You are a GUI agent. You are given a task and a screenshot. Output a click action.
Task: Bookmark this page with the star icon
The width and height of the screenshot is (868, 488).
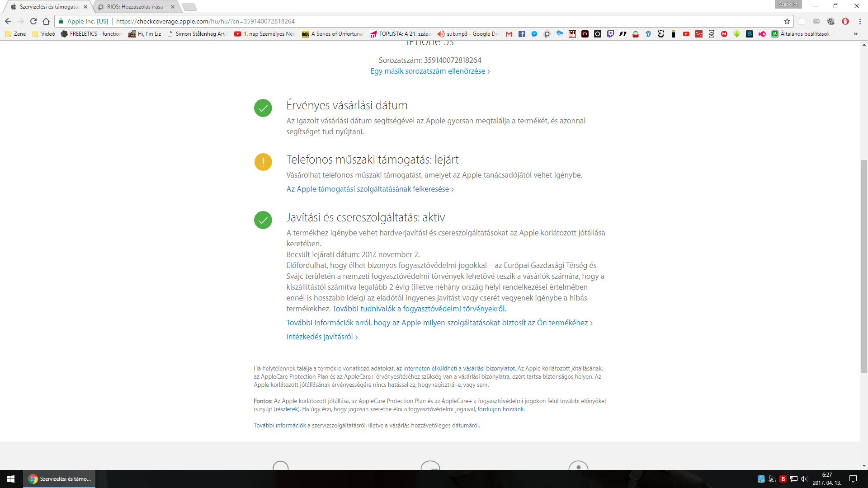(787, 21)
